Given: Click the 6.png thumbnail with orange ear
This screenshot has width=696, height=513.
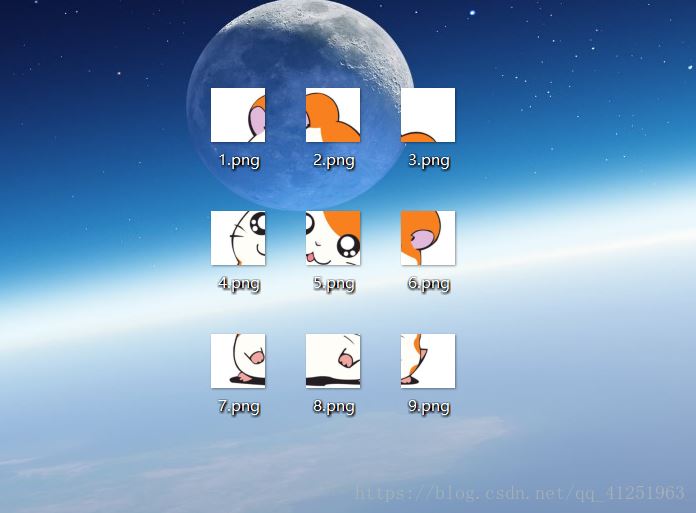Looking at the screenshot, I should [428, 238].
